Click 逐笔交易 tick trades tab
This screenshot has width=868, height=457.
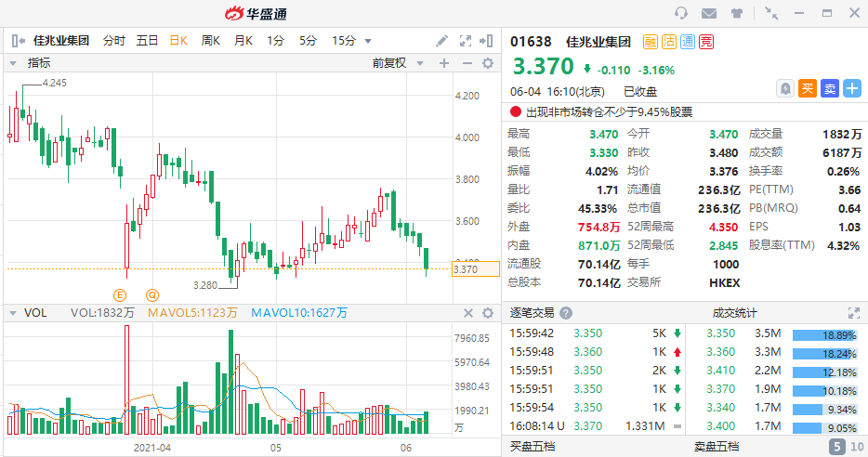click(x=532, y=313)
